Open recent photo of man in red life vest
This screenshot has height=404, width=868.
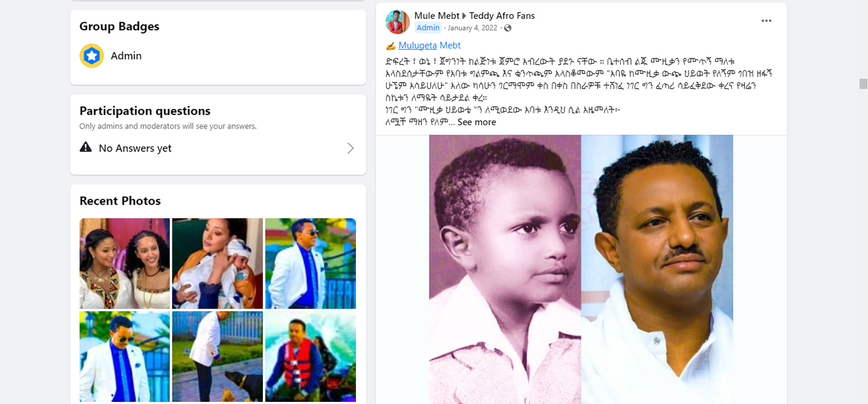click(x=310, y=357)
